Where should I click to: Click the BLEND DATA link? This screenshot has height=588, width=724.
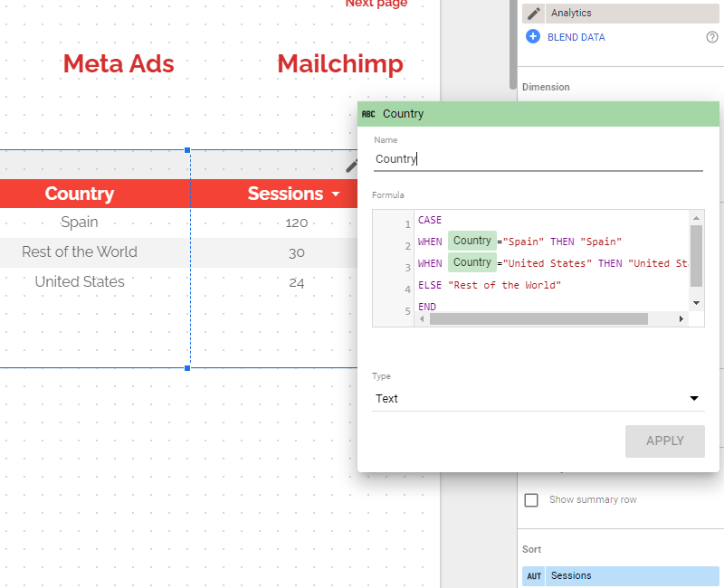tap(576, 37)
